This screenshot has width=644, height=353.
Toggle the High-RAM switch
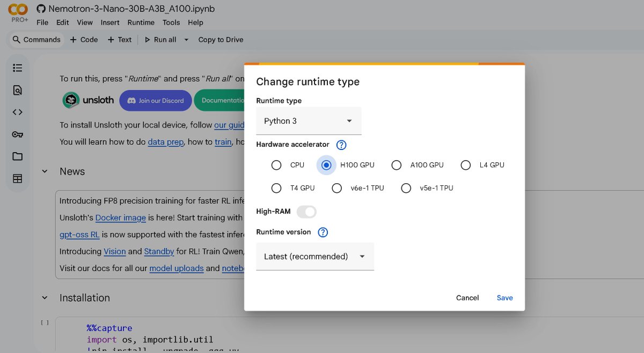306,212
